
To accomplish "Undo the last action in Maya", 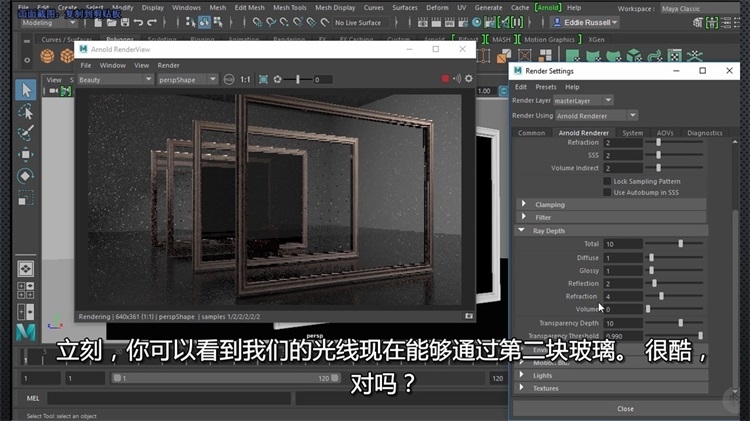I will [138, 22].
